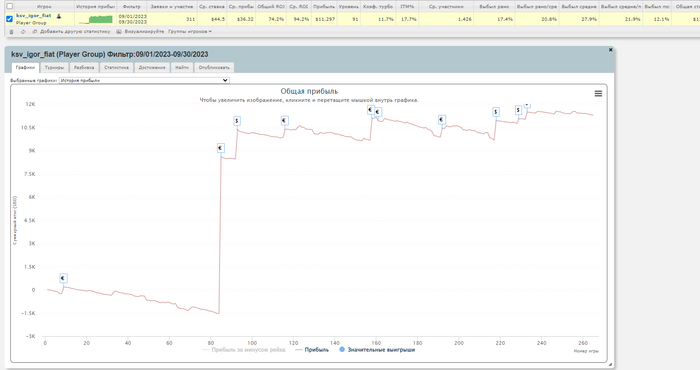The width and height of the screenshot is (700, 370).
Task: Sort by 'Заявки и участие' column header
Action: [x=172, y=7]
